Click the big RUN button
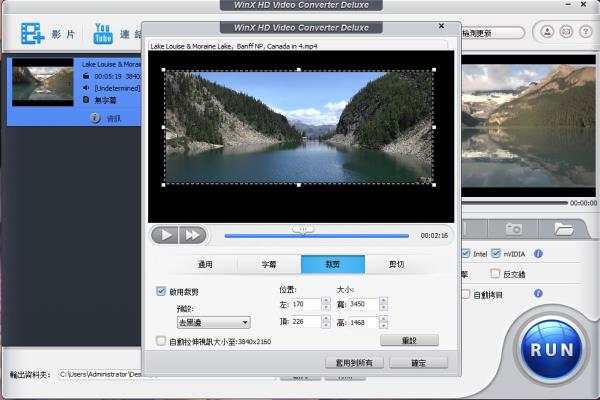Screen dimensions: 600x400 click(551, 349)
